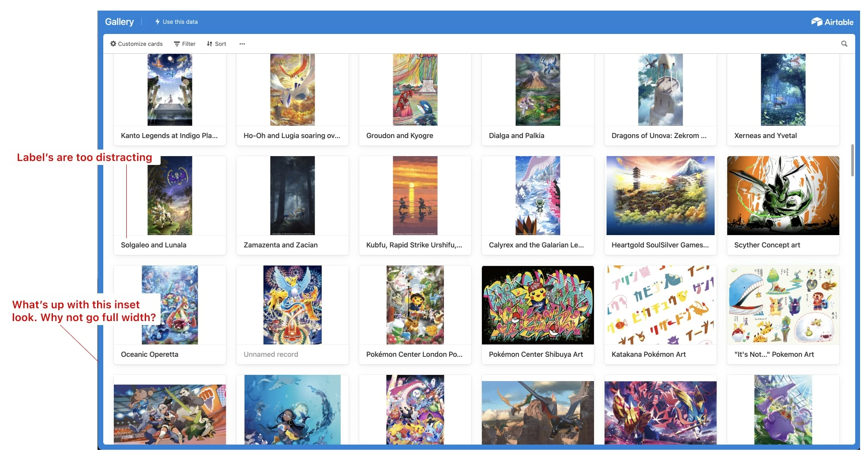This screenshot has width=868, height=460.
Task: Open Oceanic Operetta card image
Action: point(170,305)
